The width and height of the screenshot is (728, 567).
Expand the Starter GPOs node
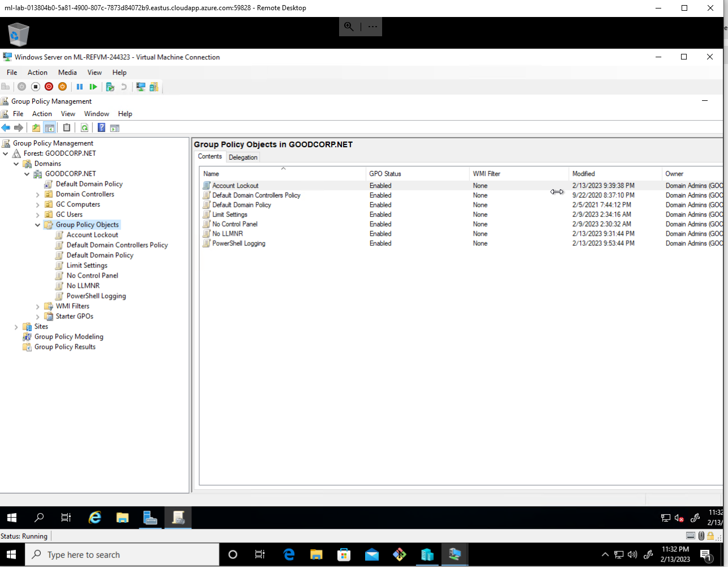[x=37, y=317]
